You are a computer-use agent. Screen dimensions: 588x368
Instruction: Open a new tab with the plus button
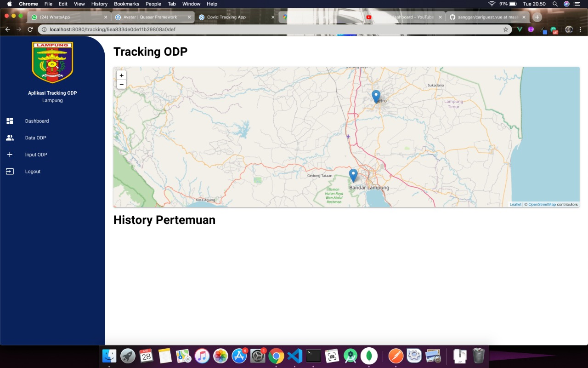537,17
